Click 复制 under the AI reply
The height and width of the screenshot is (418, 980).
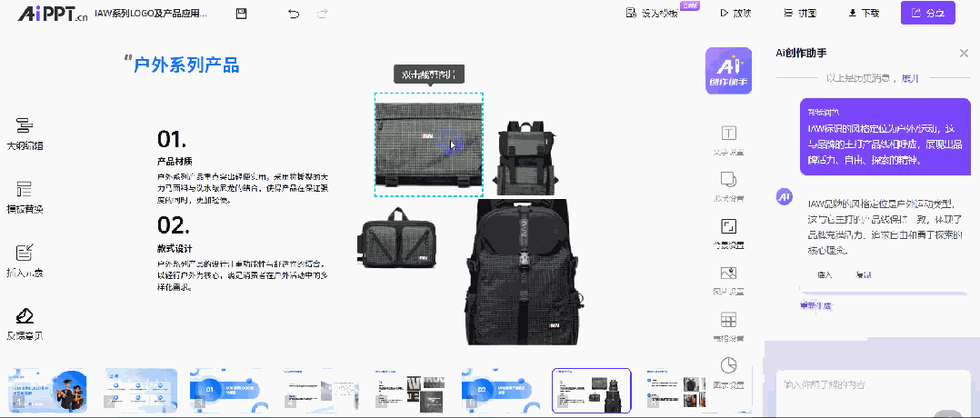[x=864, y=275]
